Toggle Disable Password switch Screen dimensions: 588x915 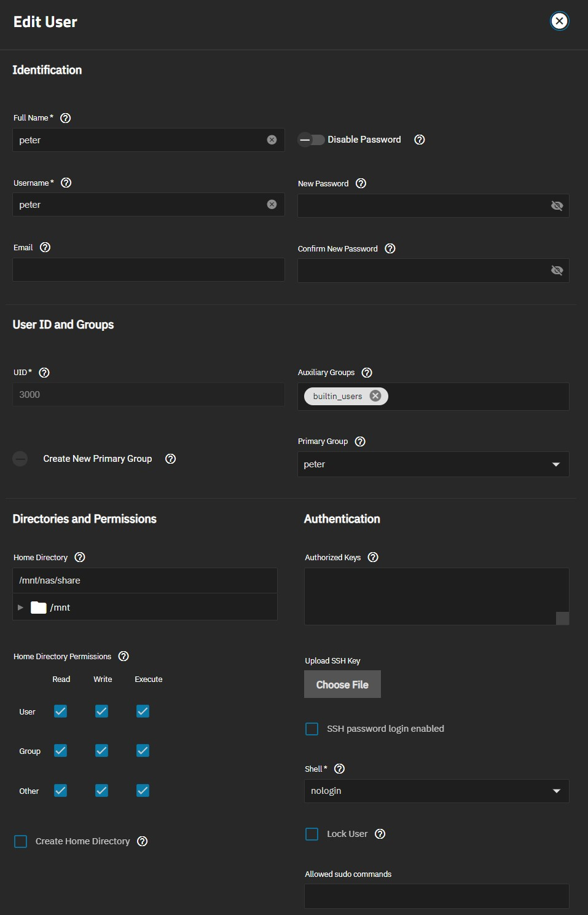point(312,140)
